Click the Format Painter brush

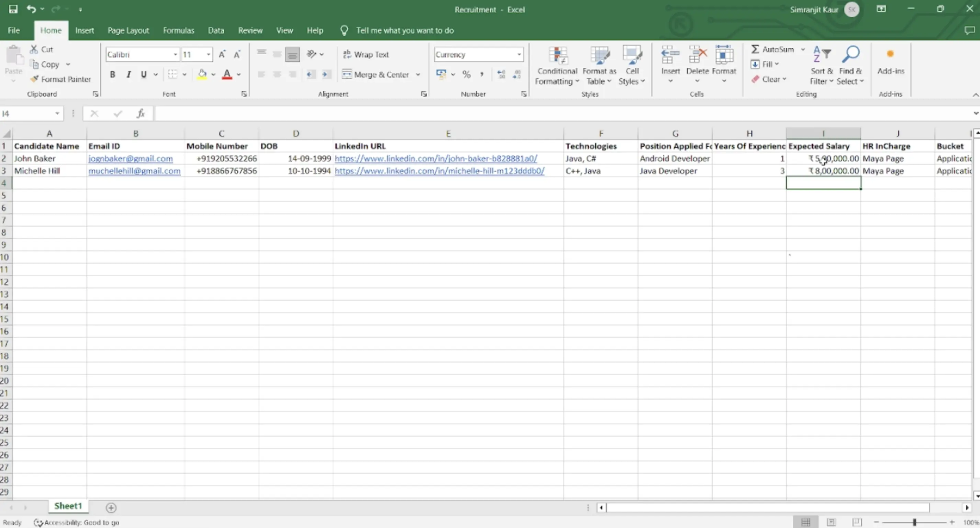tap(34, 79)
